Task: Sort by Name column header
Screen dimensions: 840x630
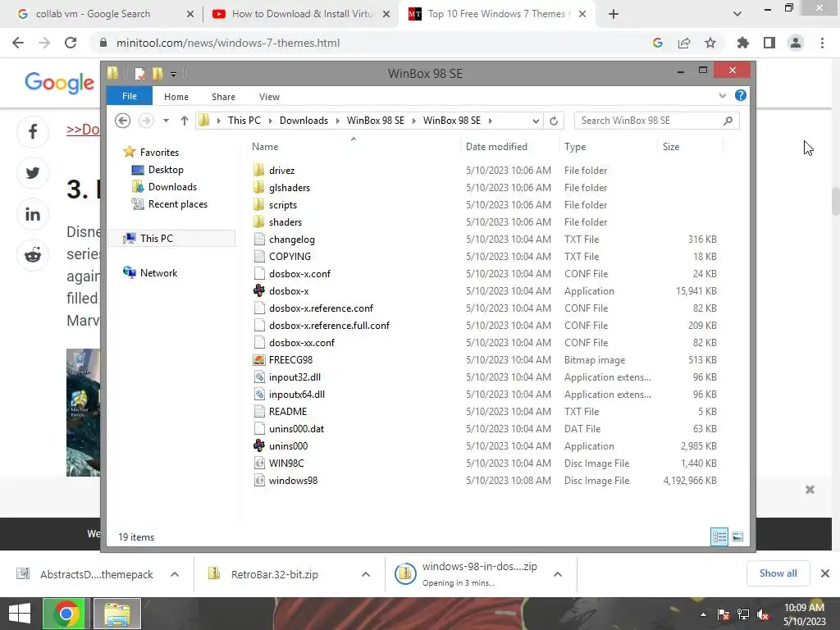Action: click(265, 147)
